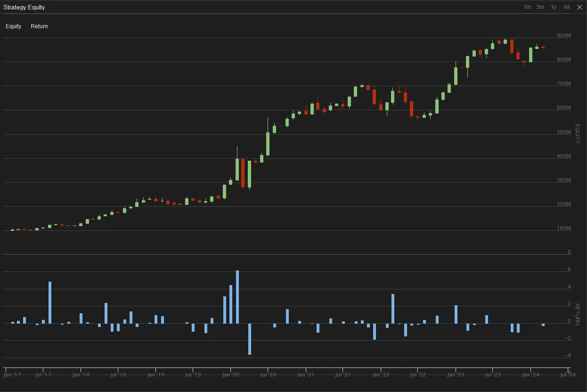Click the Strategy Equity title
The image size is (587, 392).
tap(24, 8)
